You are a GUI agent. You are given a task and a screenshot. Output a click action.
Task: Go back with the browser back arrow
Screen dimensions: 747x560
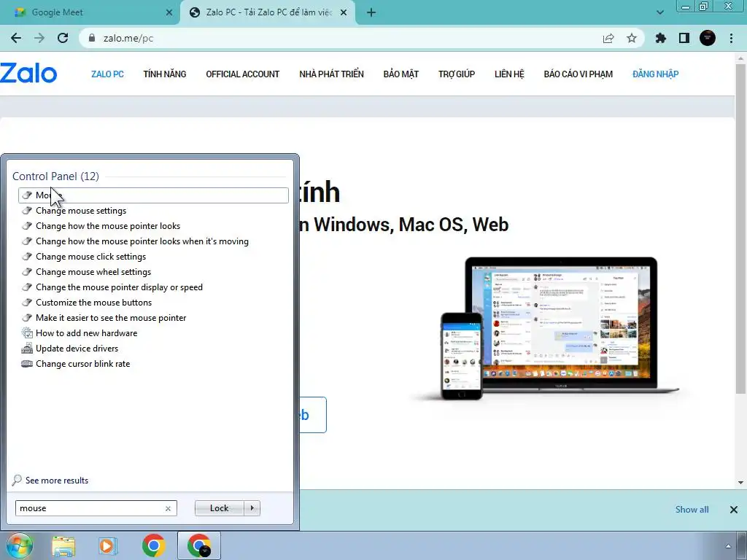pyautogui.click(x=16, y=38)
